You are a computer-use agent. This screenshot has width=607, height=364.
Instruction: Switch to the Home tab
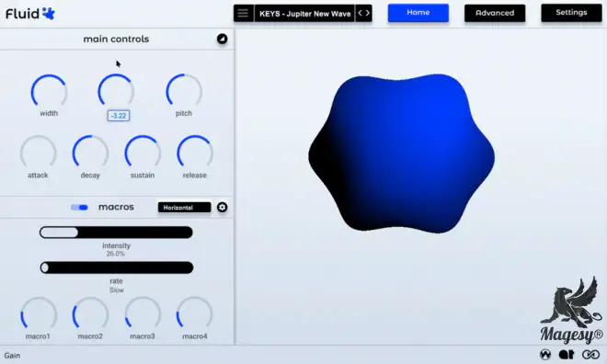pos(418,13)
